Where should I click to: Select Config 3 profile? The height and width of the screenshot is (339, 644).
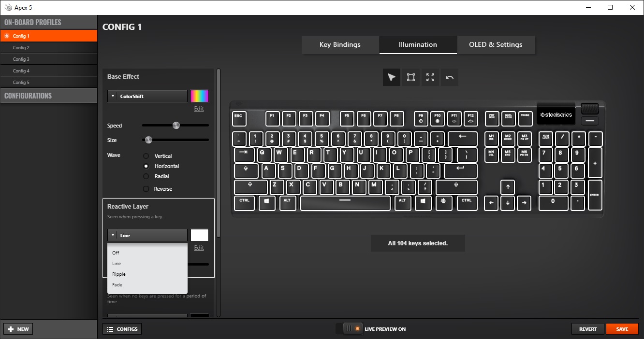[x=48, y=59]
